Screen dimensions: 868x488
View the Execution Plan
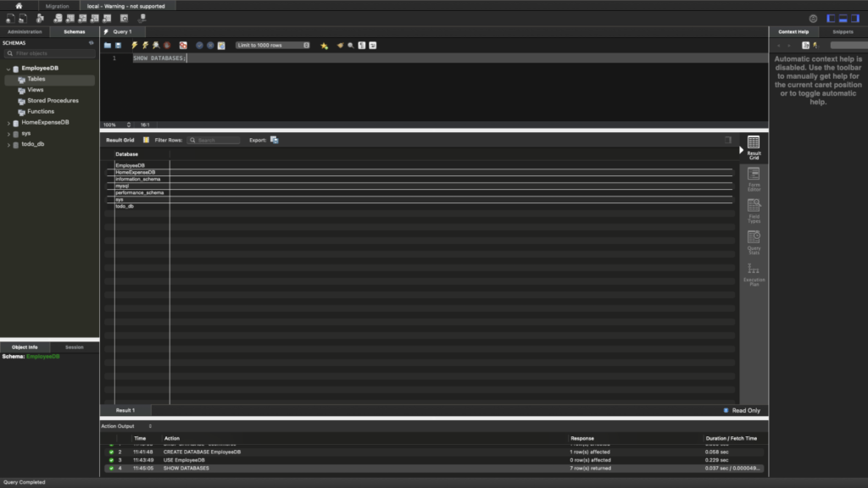coord(754,273)
